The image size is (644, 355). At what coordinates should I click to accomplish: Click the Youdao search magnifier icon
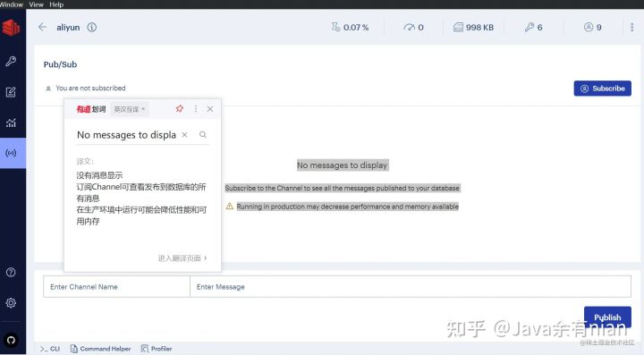pyautogui.click(x=203, y=135)
